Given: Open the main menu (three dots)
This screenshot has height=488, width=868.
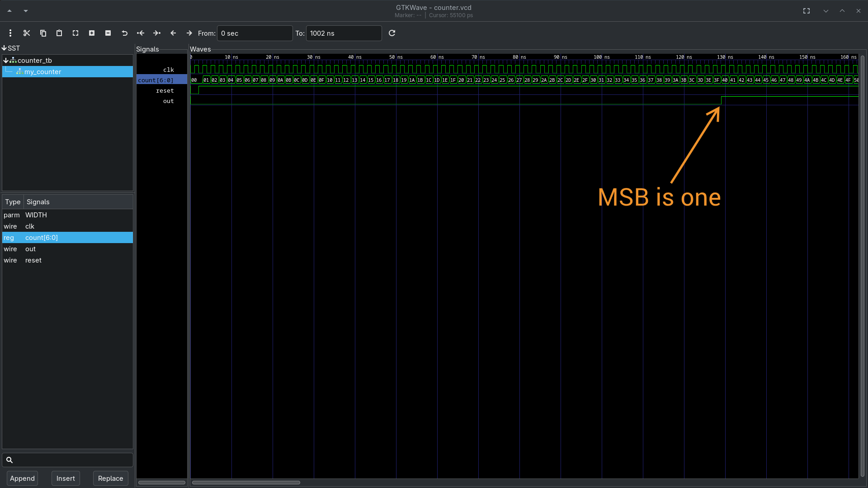Looking at the screenshot, I should [10, 33].
